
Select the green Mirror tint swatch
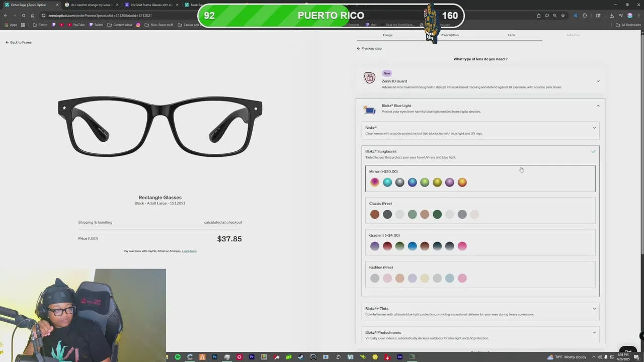click(x=425, y=183)
